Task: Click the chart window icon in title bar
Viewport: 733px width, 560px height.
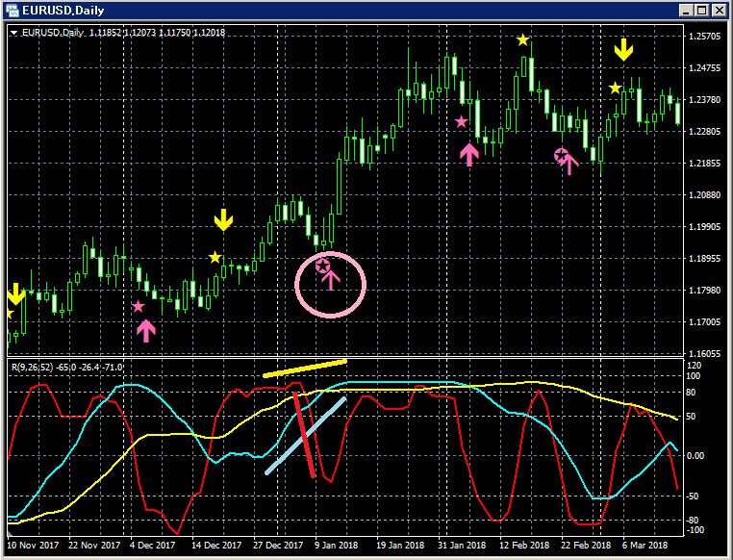Action: pos(13,10)
